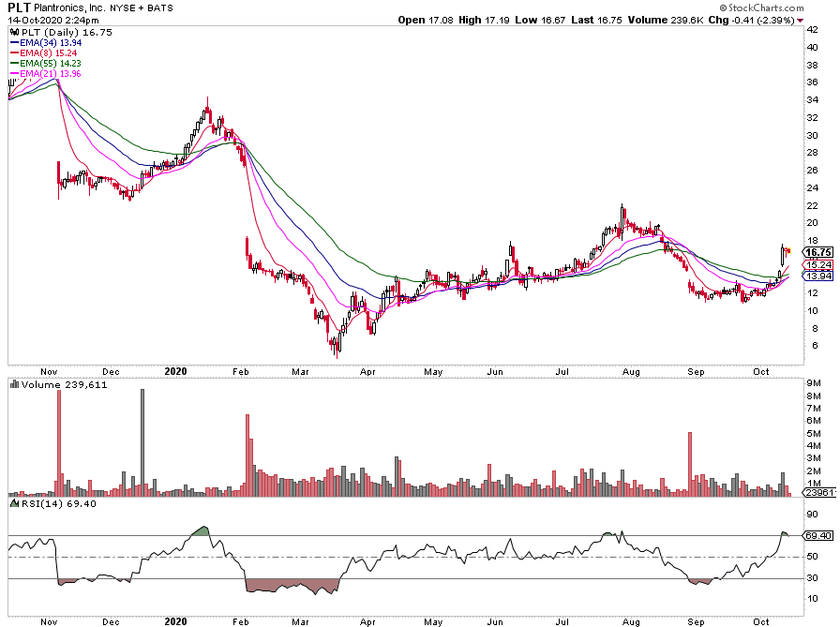Click the magenta line swatch for EMA(21)
This screenshot has height=627, width=840.
click(x=15, y=73)
